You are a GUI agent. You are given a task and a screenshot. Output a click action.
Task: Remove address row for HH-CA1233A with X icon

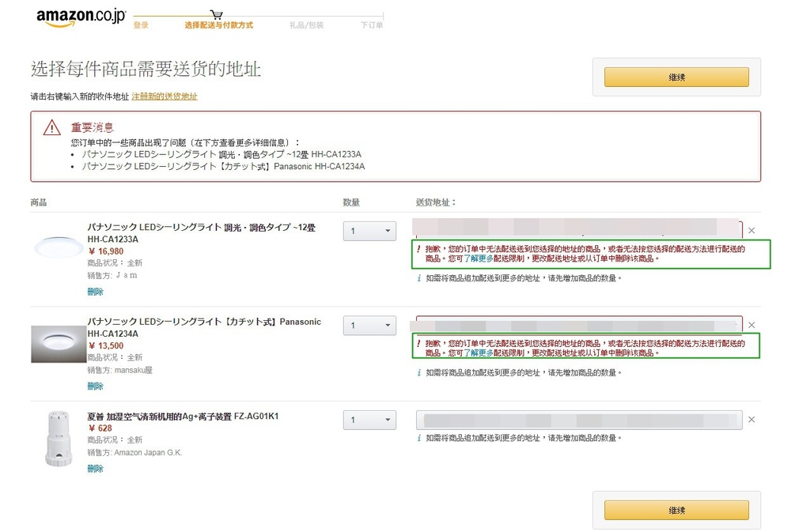coord(751,231)
